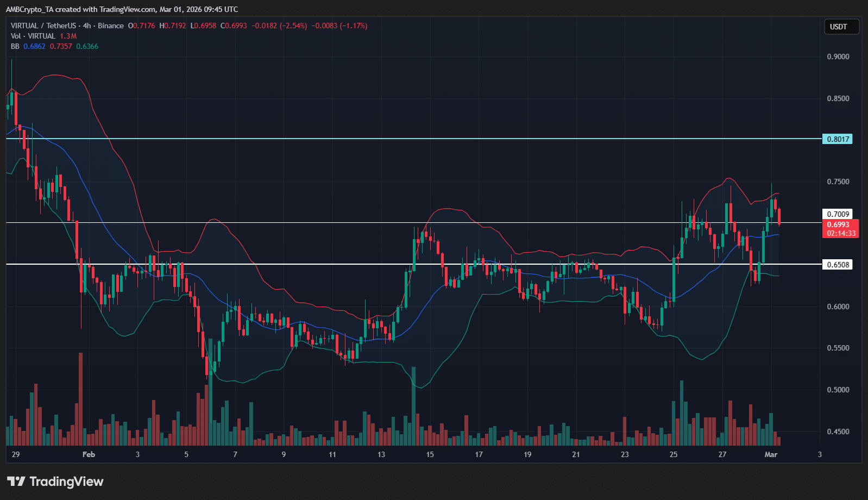Click the cyan horizontal line at 0.8017
This screenshot has width=868, height=500.
pos(380,139)
